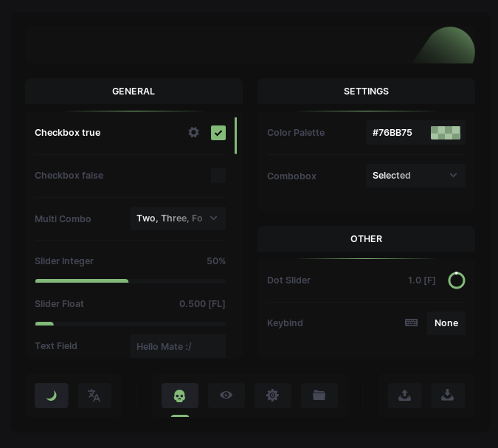
Task: Toggle dark mode with moon icon
Action: click(52, 396)
